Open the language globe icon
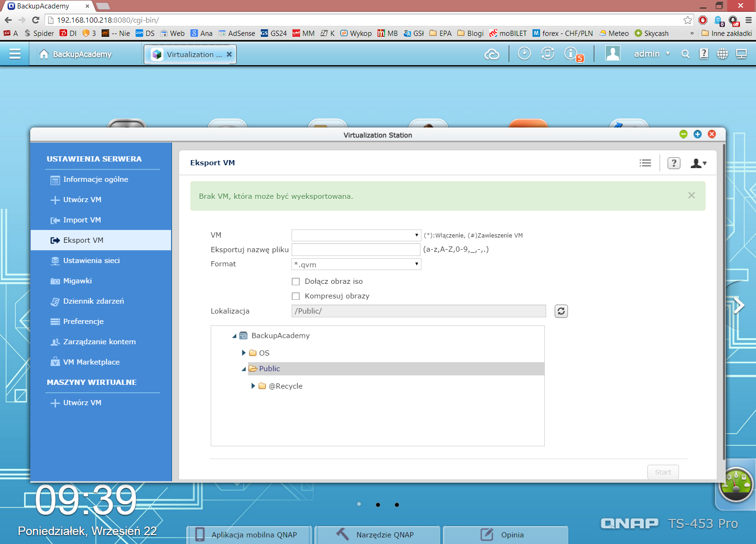 (x=722, y=54)
